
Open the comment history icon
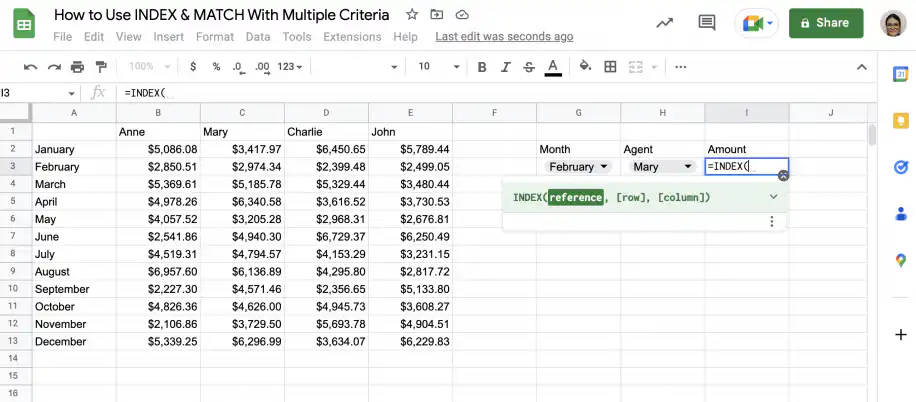click(707, 23)
